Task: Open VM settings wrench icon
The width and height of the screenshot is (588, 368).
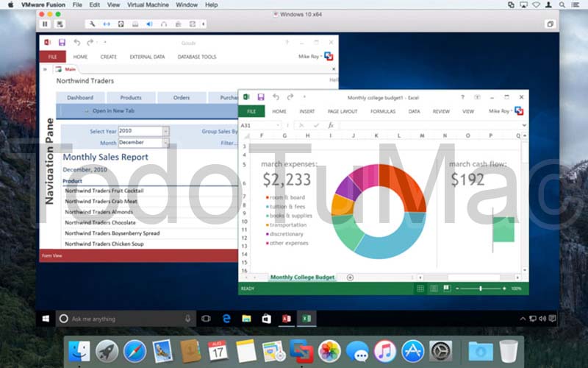Action: 92,24
